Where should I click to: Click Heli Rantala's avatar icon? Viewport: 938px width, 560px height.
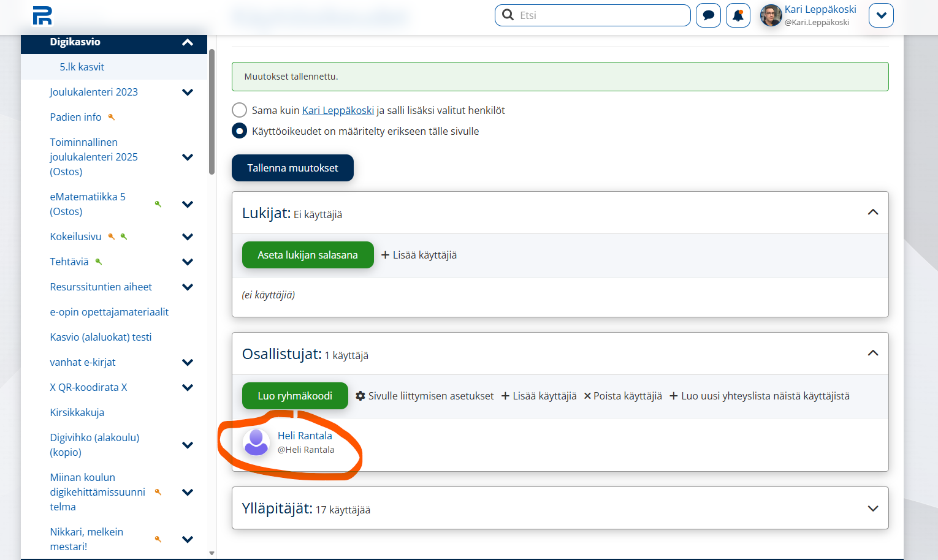pyautogui.click(x=256, y=442)
